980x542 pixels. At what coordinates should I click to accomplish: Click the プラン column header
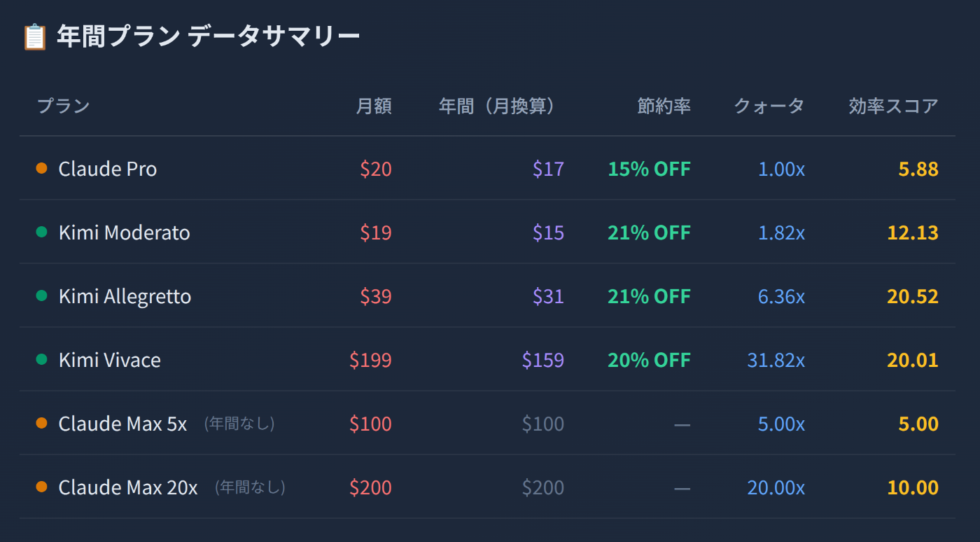coord(63,106)
